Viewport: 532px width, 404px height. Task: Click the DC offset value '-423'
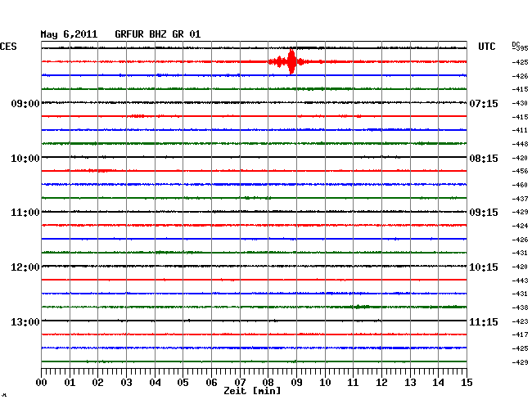click(520, 321)
